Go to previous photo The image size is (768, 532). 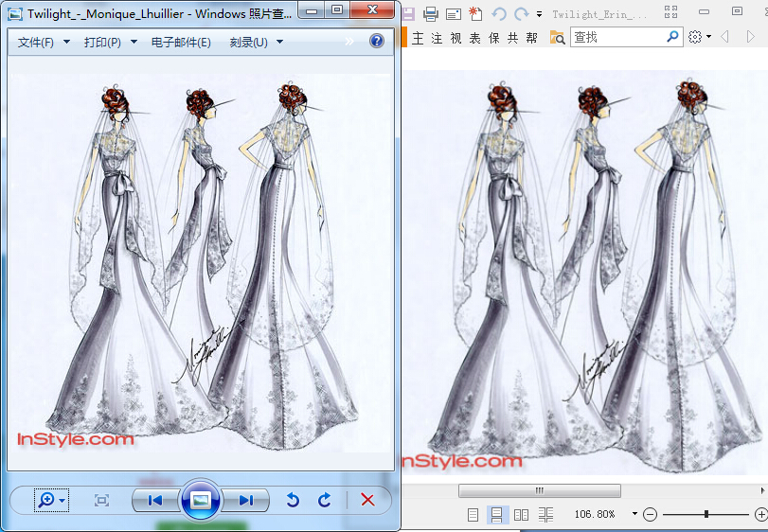click(x=154, y=500)
